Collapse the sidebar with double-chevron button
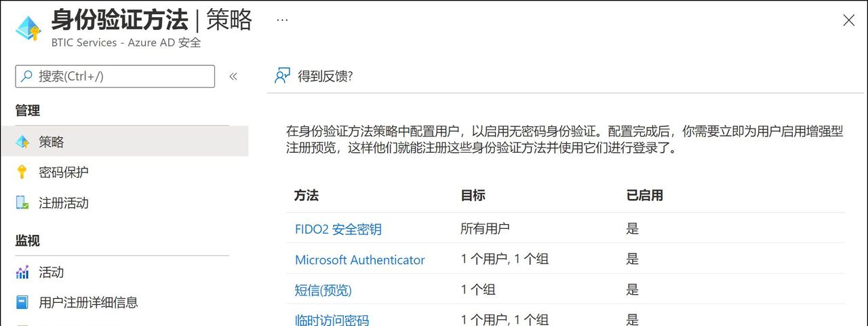The image size is (868, 326). (x=233, y=76)
